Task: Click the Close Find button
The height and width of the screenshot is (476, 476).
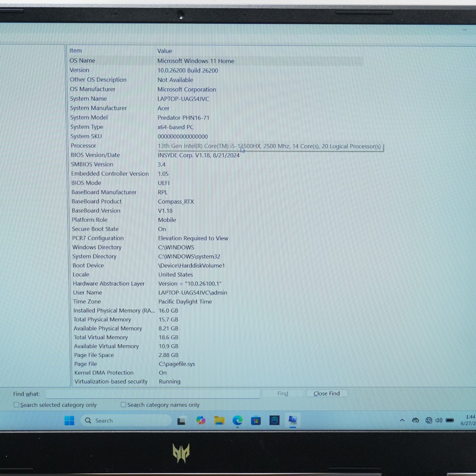Action: pos(326,393)
